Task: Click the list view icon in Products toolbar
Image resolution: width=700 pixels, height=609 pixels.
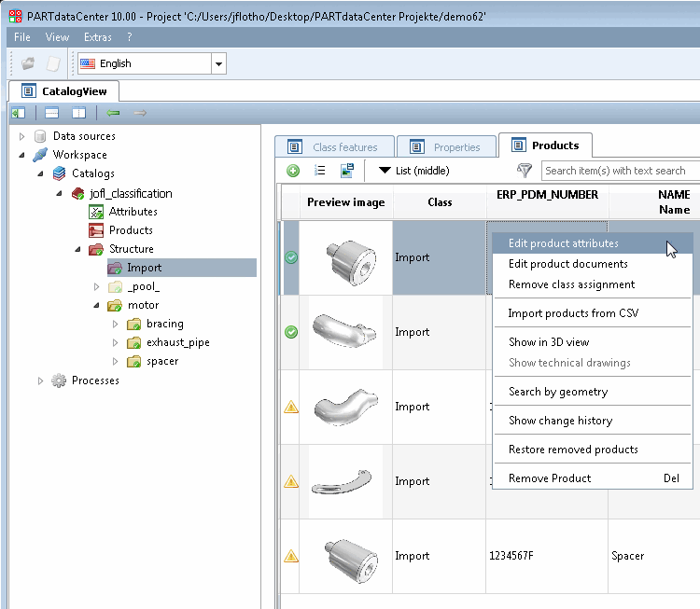Action: click(x=319, y=171)
